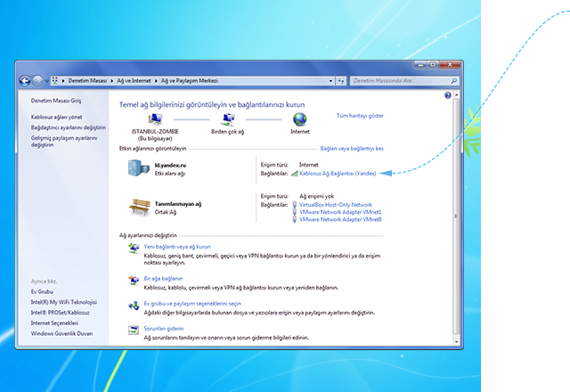Click adapter icon beside VirtualBox Host-Only Network
The width and height of the screenshot is (570, 392).
click(x=295, y=205)
